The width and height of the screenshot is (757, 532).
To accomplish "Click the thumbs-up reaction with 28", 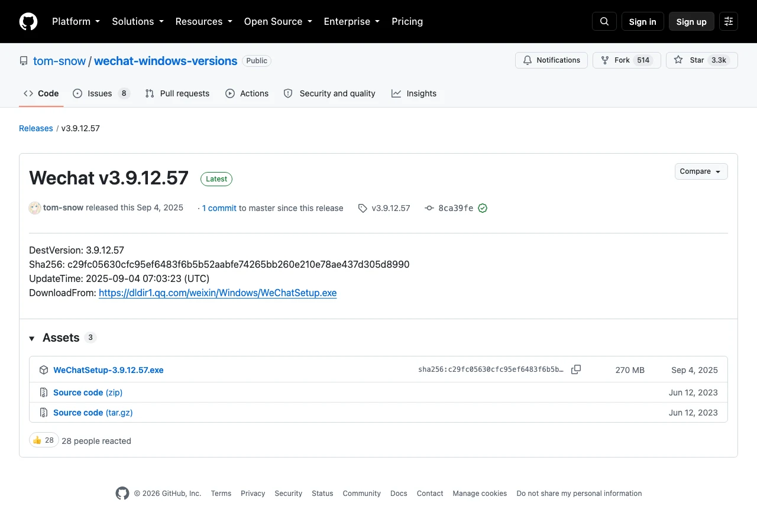I will click(x=44, y=440).
